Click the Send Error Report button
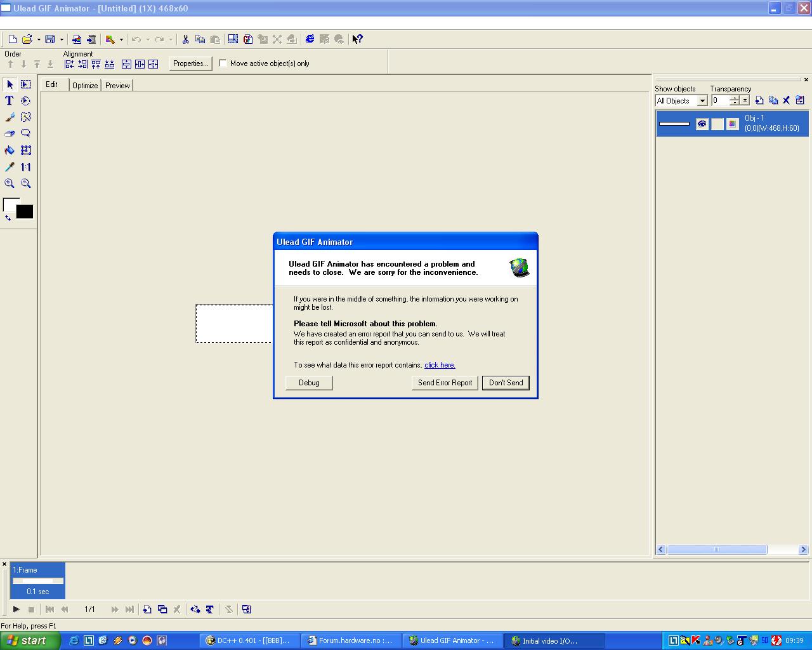 (x=445, y=383)
